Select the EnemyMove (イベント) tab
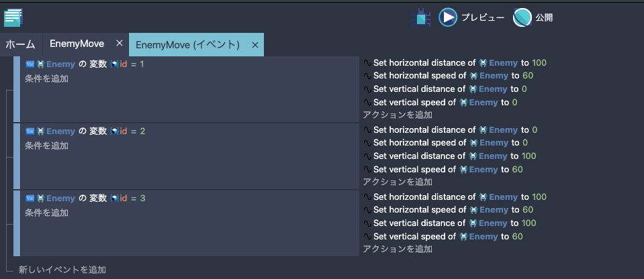Viewport: 644px width, 279px height. pos(188,45)
